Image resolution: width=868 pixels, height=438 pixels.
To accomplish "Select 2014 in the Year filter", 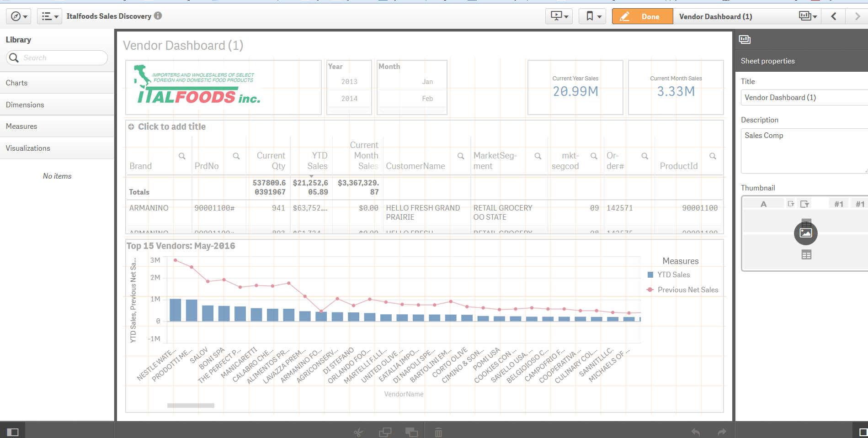I will pos(349,99).
